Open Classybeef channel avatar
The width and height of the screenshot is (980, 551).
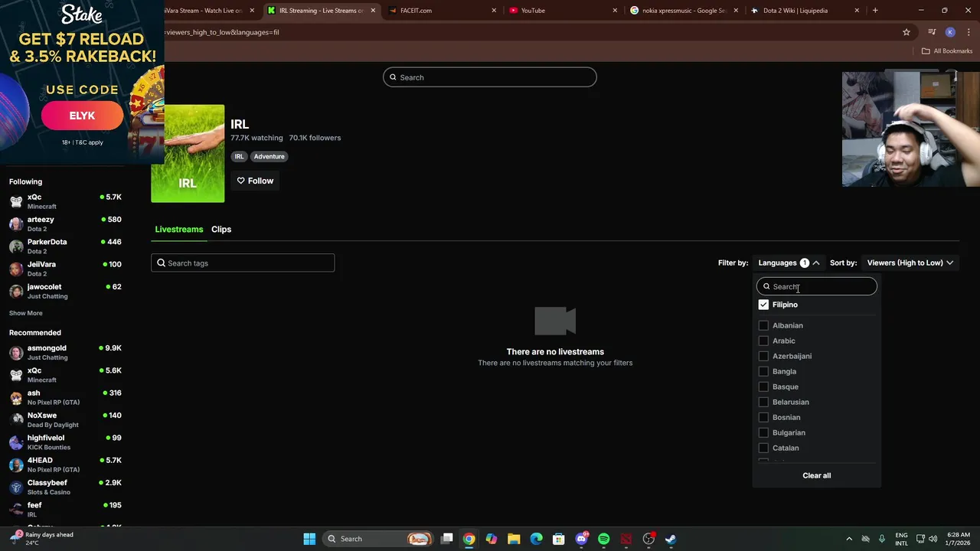[x=16, y=487]
